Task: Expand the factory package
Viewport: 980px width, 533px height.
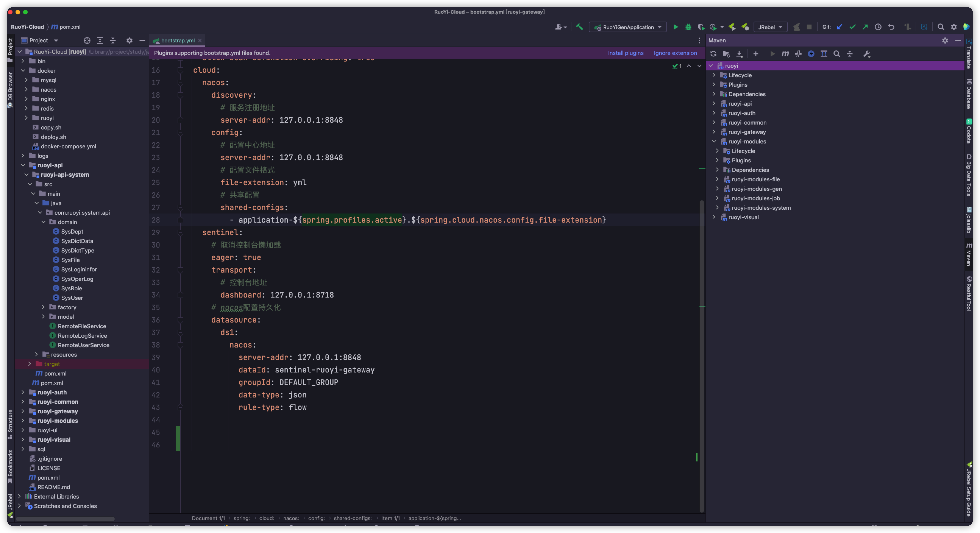Action: tap(43, 307)
